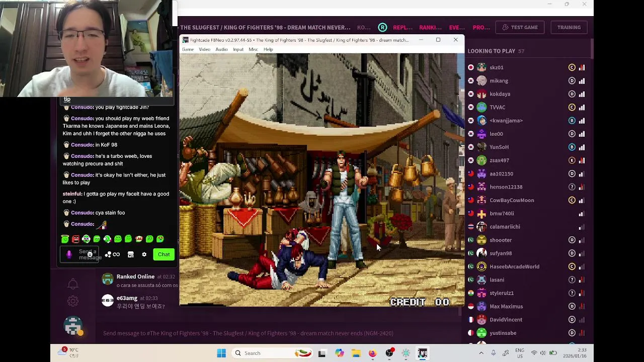Image resolution: width=644 pixels, height=362 pixels.
Task: Open the Input menu in FBNeo
Action: coord(238,49)
